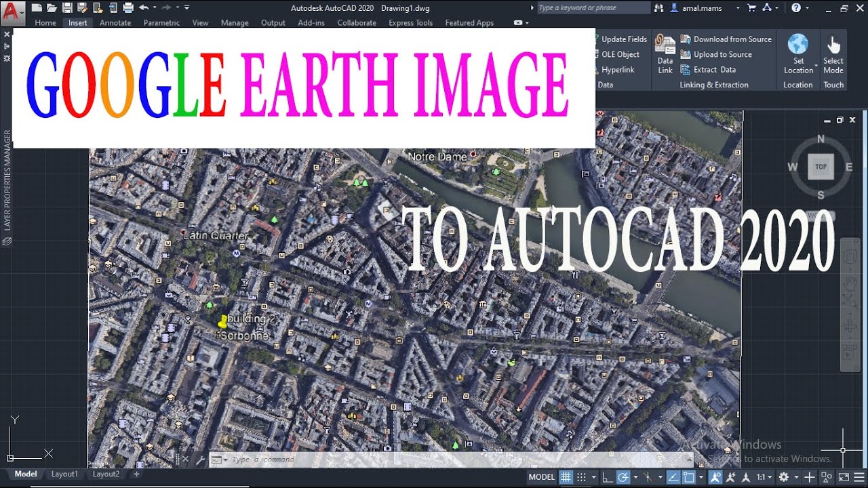The width and height of the screenshot is (868, 488).
Task: Click the MODEL space button in status bar
Action: (x=542, y=477)
